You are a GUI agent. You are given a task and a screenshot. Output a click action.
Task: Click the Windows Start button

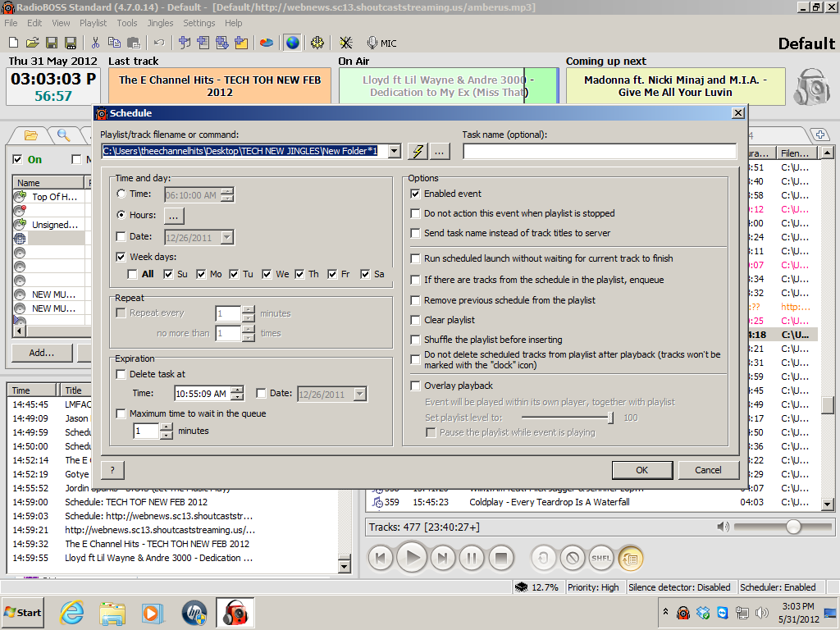point(22,612)
